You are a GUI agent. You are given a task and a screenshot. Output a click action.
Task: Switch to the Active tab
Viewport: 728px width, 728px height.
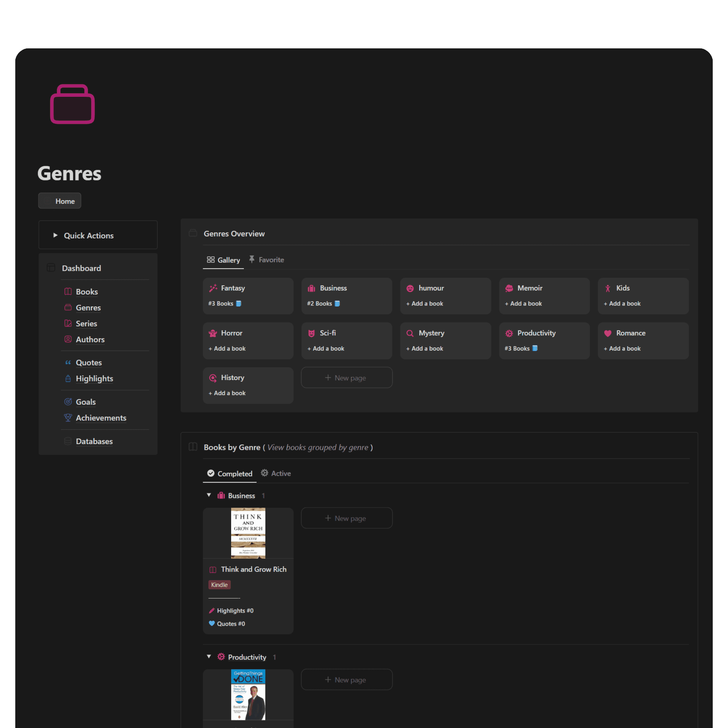pos(276,474)
